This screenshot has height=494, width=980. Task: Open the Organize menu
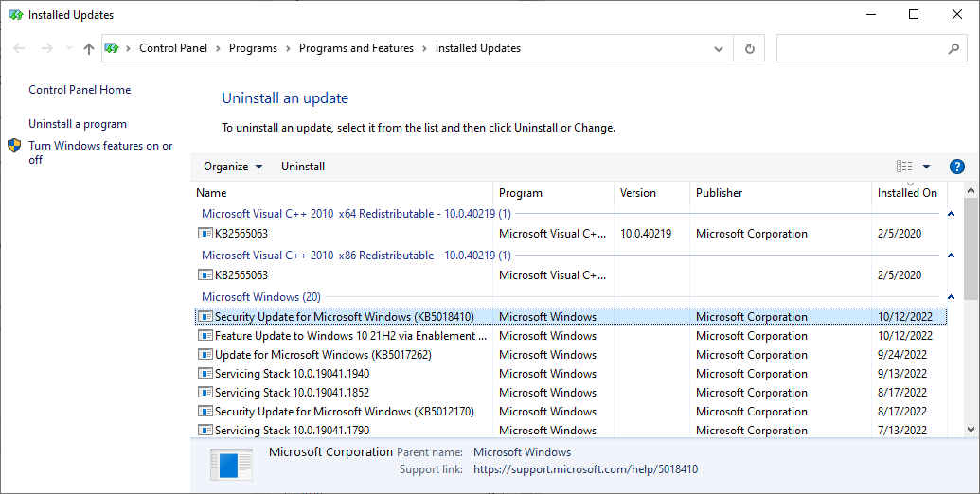pyautogui.click(x=233, y=167)
